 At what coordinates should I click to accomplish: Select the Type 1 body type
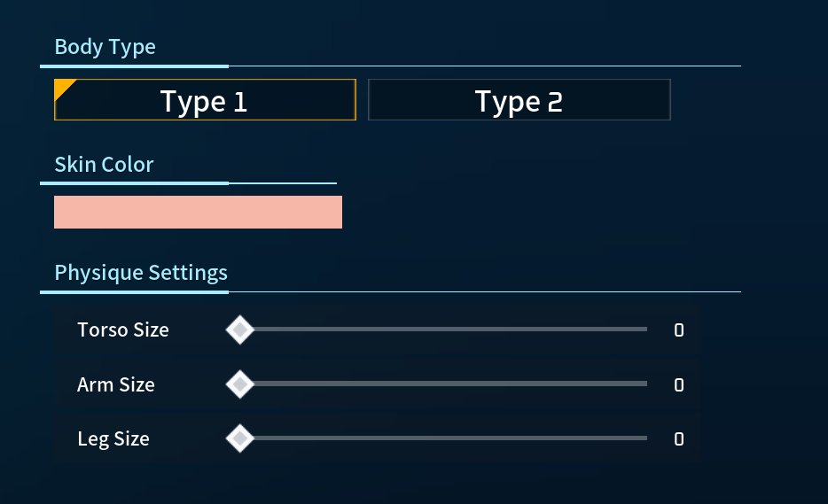(x=204, y=100)
